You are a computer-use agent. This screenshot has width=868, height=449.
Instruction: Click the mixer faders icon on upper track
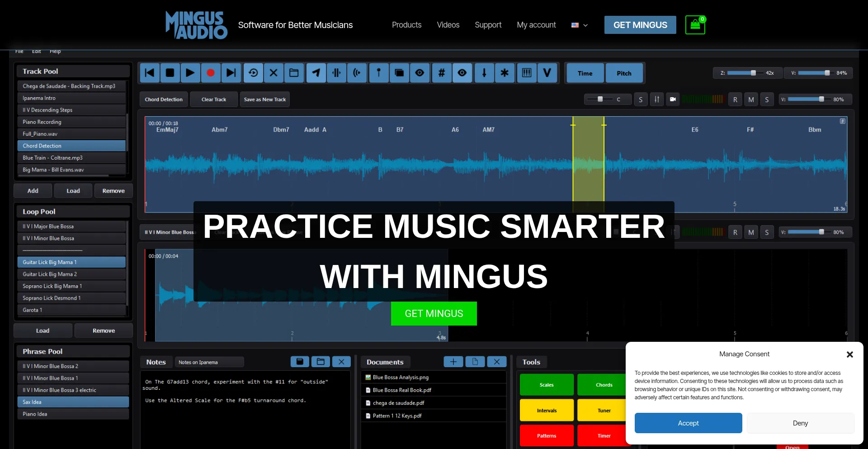tap(657, 99)
